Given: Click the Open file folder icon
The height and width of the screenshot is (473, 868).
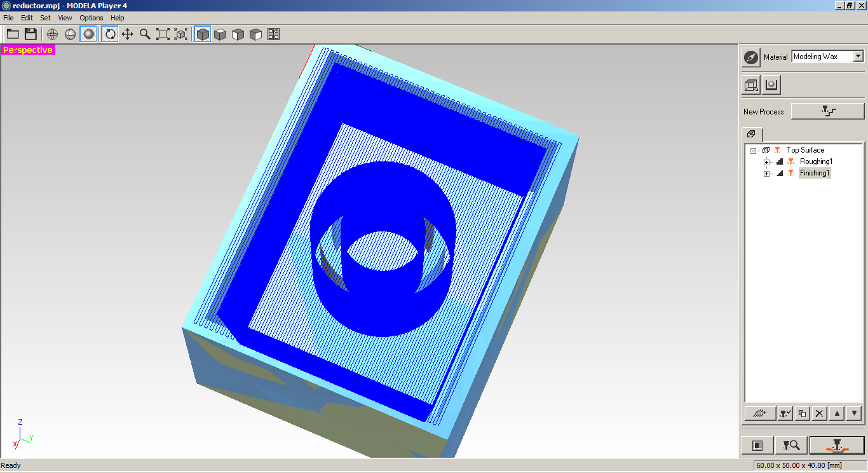Looking at the screenshot, I should coord(13,34).
